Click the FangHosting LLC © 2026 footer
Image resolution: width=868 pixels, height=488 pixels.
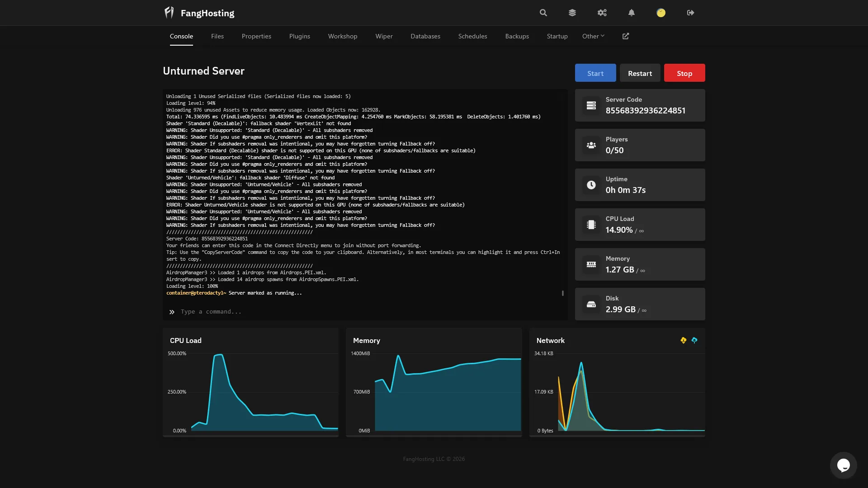[x=434, y=459]
